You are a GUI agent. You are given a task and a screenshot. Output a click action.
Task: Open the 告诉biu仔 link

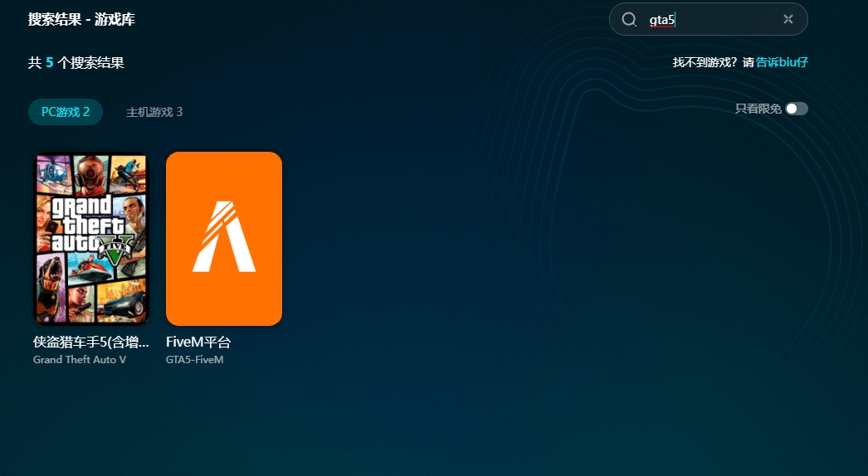pyautogui.click(x=783, y=62)
